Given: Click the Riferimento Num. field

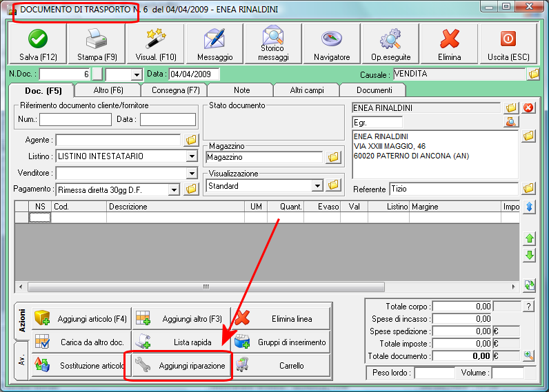Looking at the screenshot, I should pos(75,119).
